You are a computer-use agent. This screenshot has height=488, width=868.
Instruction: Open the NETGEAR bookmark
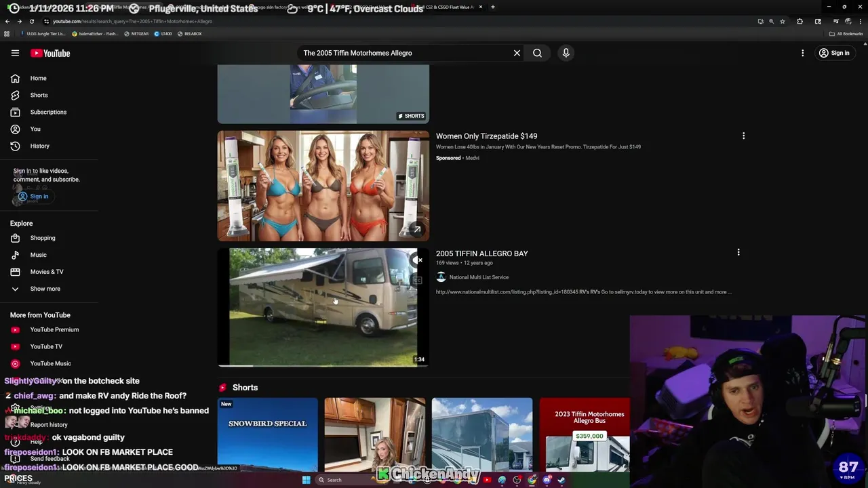click(136, 33)
